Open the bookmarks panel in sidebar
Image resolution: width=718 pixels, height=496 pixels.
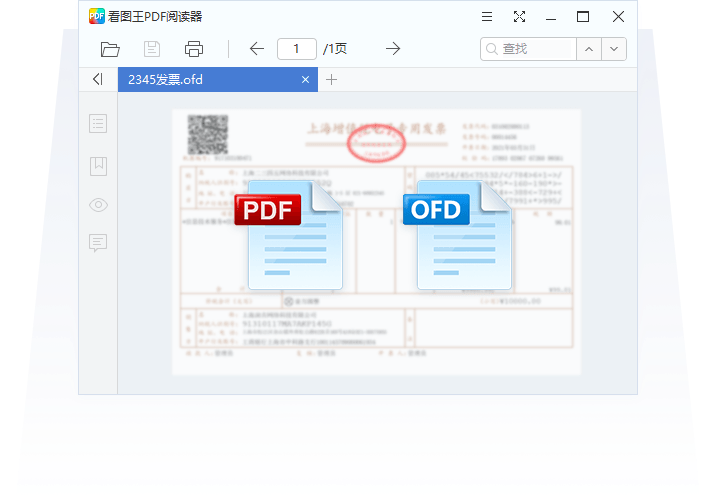tap(98, 165)
